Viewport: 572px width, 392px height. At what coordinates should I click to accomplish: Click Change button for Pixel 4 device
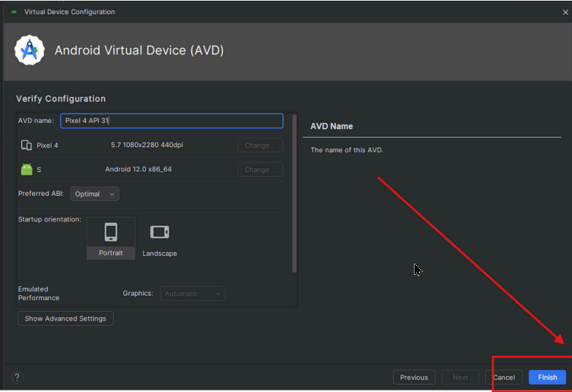pos(260,145)
